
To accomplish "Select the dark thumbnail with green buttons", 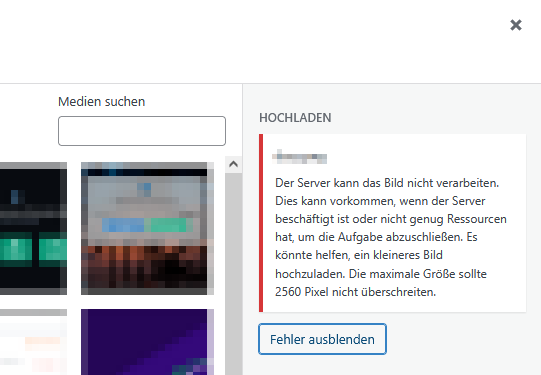I will point(33,228).
